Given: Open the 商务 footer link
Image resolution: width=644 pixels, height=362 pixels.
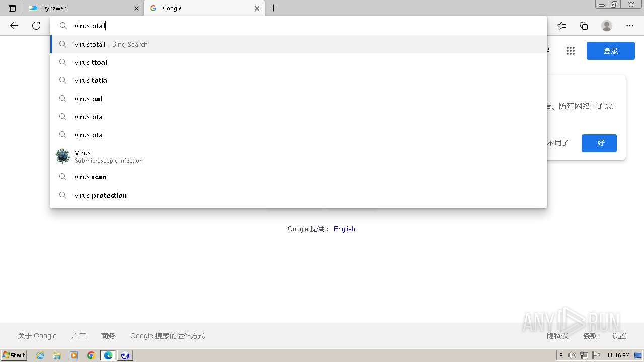Looking at the screenshot, I should click(108, 336).
